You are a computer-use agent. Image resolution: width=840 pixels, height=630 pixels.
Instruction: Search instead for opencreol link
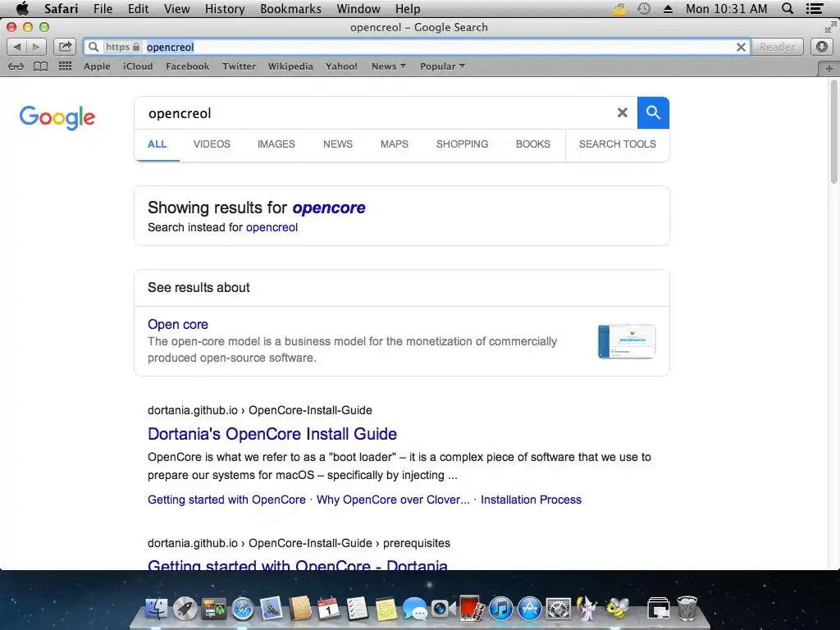click(x=272, y=227)
